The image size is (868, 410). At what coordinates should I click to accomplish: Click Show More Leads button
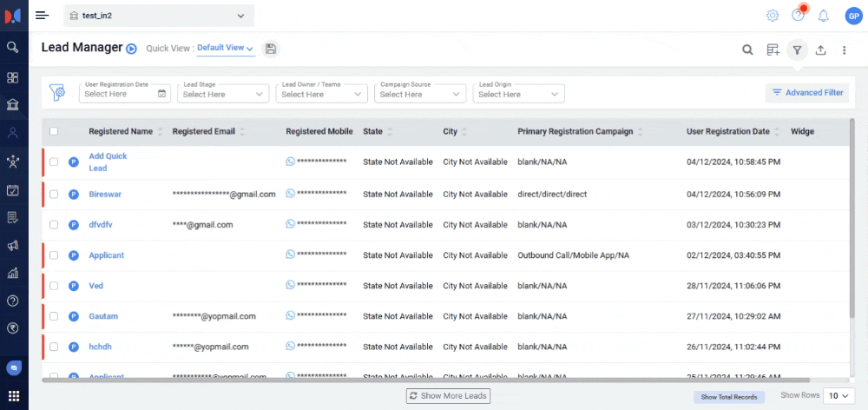449,395
